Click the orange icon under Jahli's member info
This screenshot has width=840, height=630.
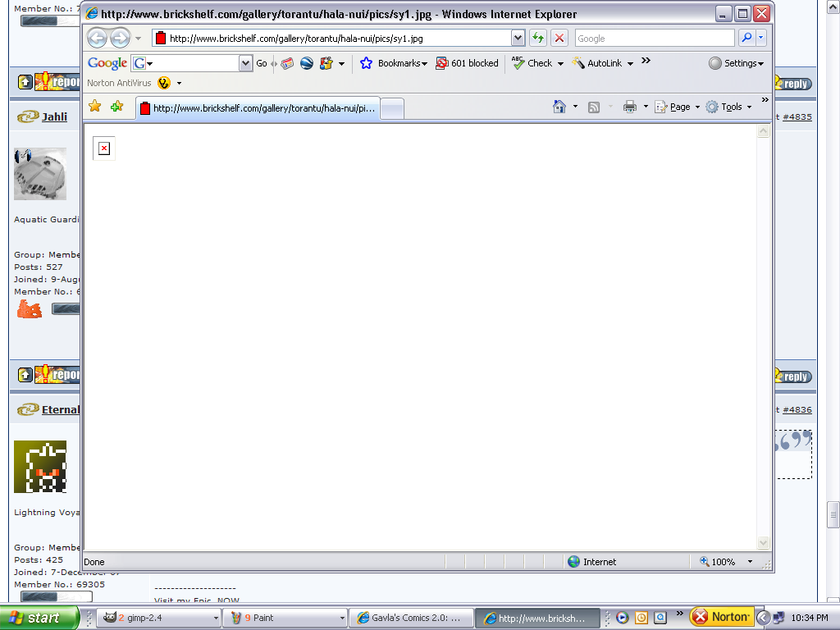pos(30,309)
